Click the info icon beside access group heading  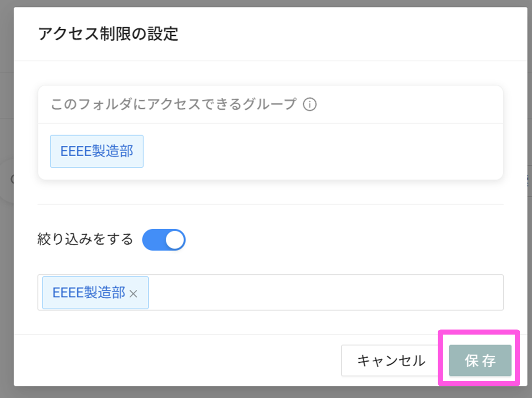point(310,104)
